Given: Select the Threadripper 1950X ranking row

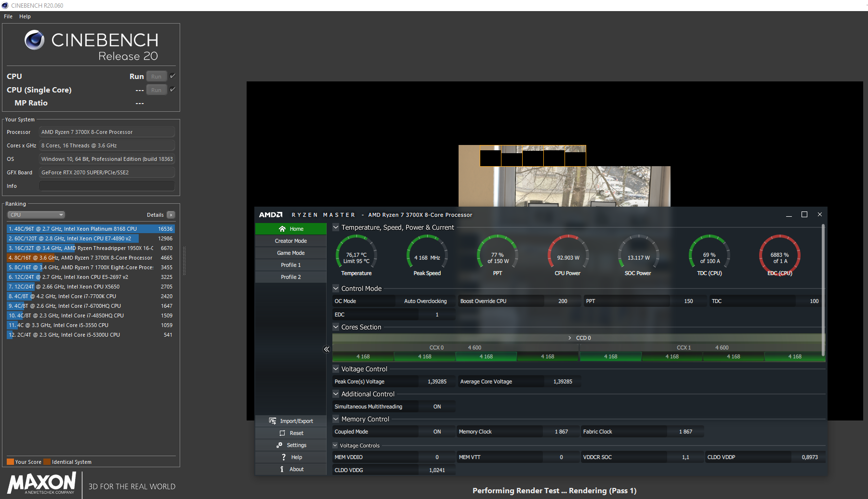Looking at the screenshot, I should click(91, 248).
